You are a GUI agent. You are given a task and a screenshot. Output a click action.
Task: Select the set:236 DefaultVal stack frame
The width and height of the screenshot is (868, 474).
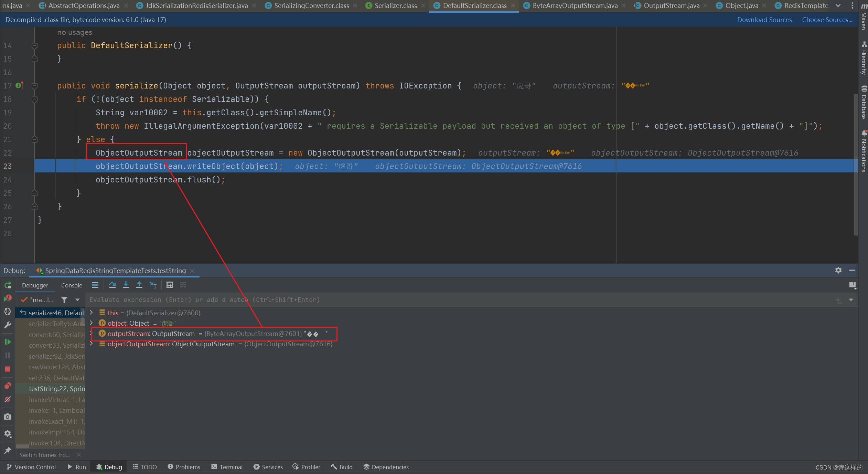(x=51, y=378)
